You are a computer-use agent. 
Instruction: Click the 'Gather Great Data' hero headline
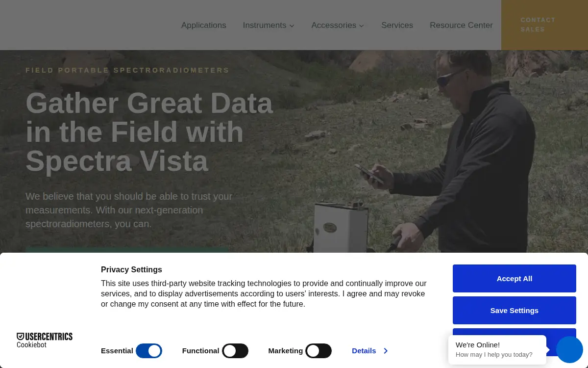(x=149, y=132)
